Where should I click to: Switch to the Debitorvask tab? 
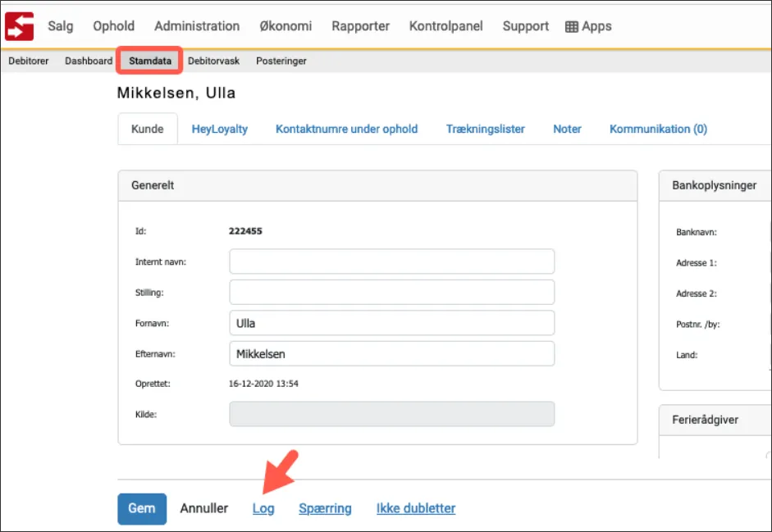pyautogui.click(x=213, y=60)
